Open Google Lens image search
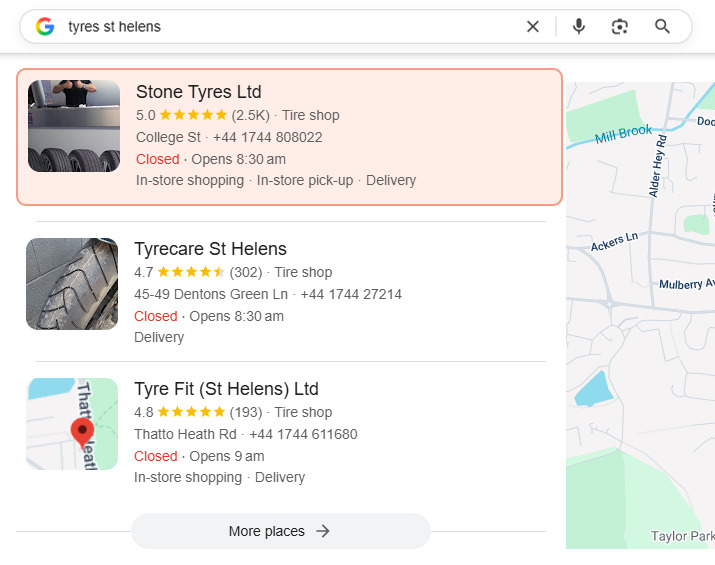This screenshot has height=565, width=715. [620, 27]
